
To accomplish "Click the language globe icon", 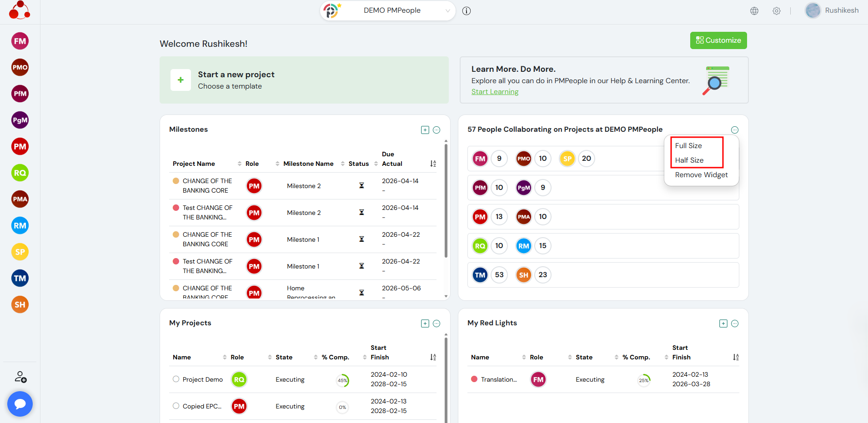I will 754,11.
